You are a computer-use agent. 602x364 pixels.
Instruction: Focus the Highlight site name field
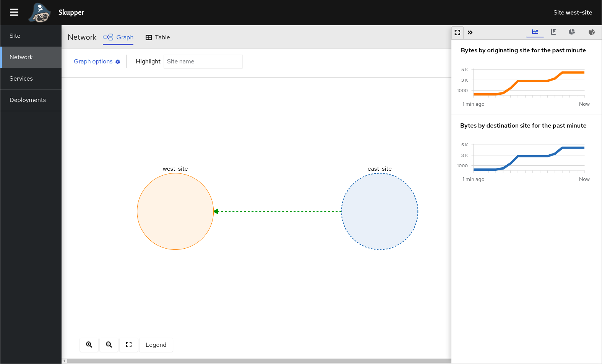click(203, 61)
